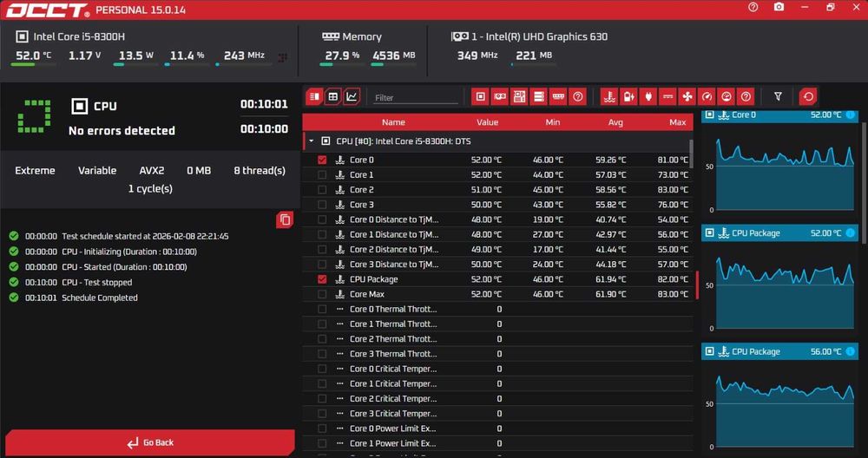Image resolution: width=868 pixels, height=458 pixels.
Task: Click Core 3 Distance to TjMax row
Action: (x=497, y=265)
